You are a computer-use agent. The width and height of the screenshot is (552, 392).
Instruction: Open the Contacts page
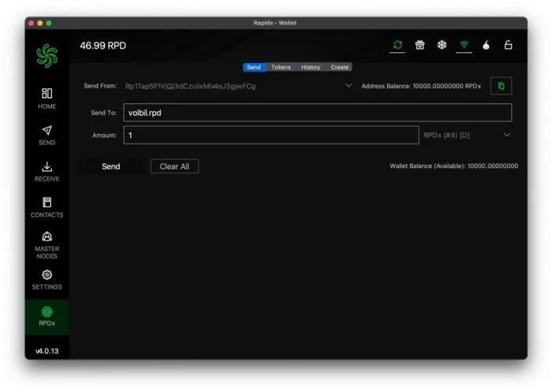pyautogui.click(x=47, y=207)
